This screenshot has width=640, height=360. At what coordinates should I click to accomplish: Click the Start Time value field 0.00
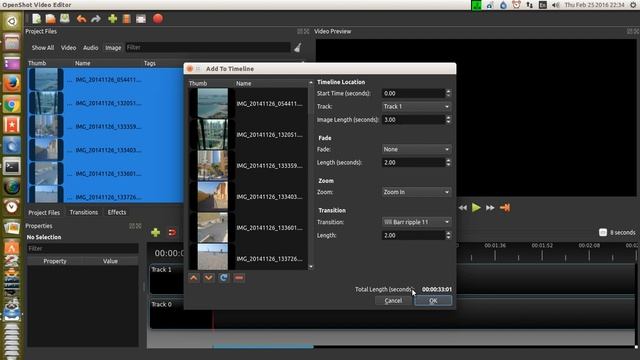coord(413,93)
